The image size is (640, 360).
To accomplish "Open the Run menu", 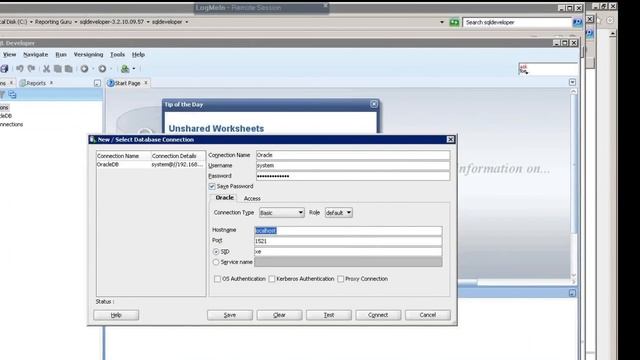I will click(x=61, y=54).
